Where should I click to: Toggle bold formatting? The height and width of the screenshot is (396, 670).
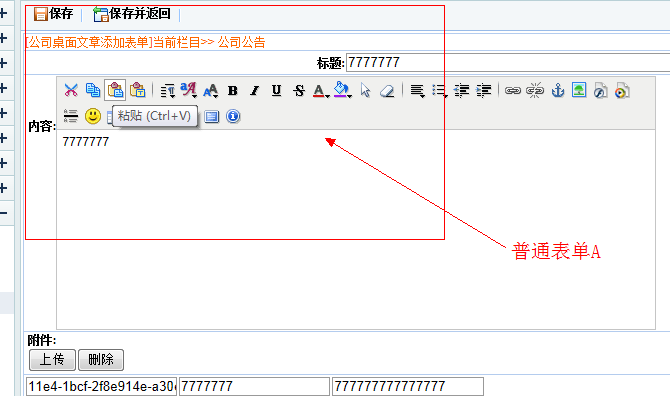coord(232,91)
